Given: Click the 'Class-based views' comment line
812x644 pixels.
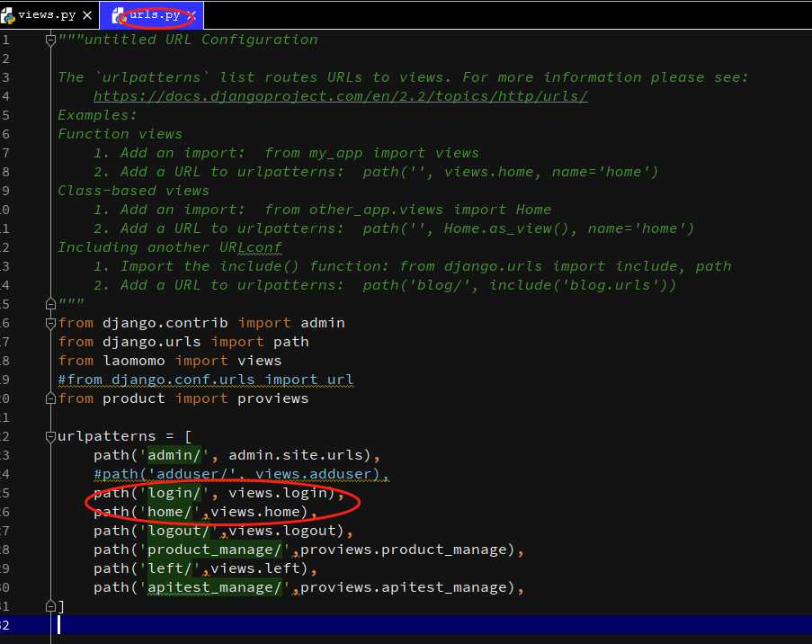Looking at the screenshot, I should click(134, 191).
